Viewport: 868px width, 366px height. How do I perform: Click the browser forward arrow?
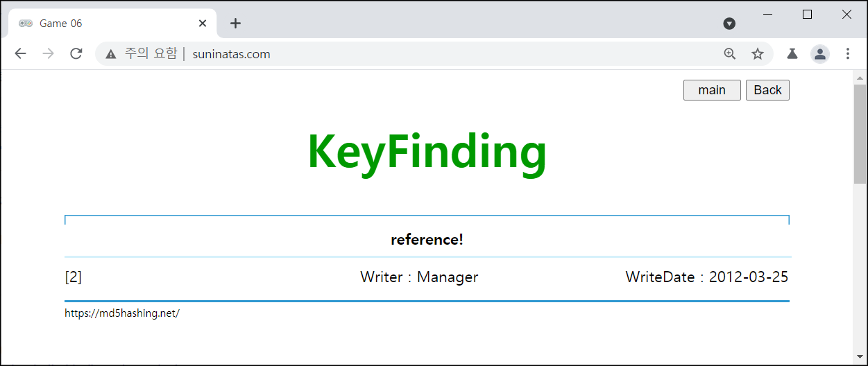[x=48, y=53]
